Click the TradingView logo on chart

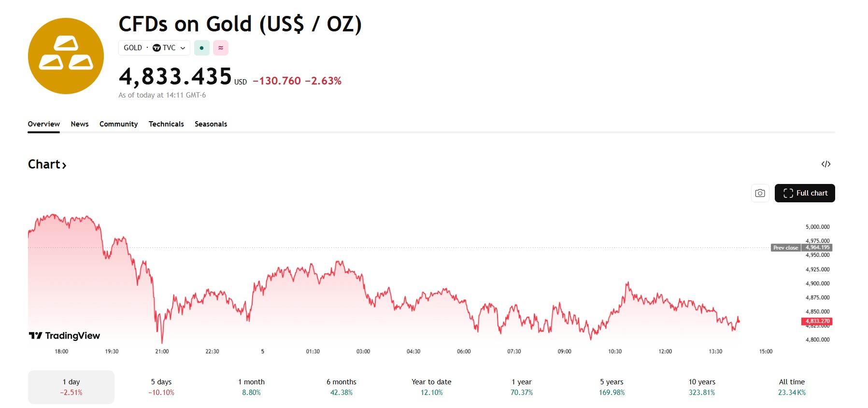(64, 336)
